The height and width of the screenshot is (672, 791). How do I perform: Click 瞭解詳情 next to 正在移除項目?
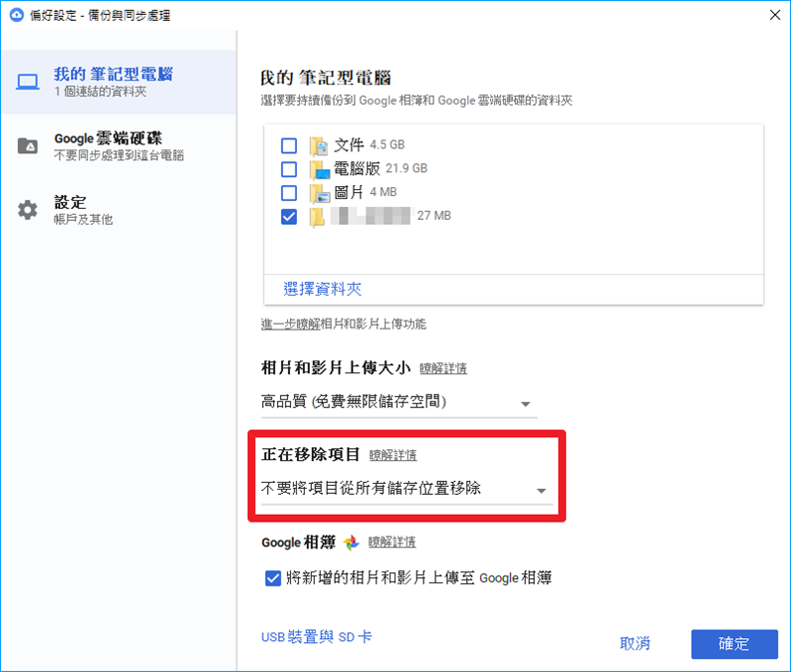(393, 455)
